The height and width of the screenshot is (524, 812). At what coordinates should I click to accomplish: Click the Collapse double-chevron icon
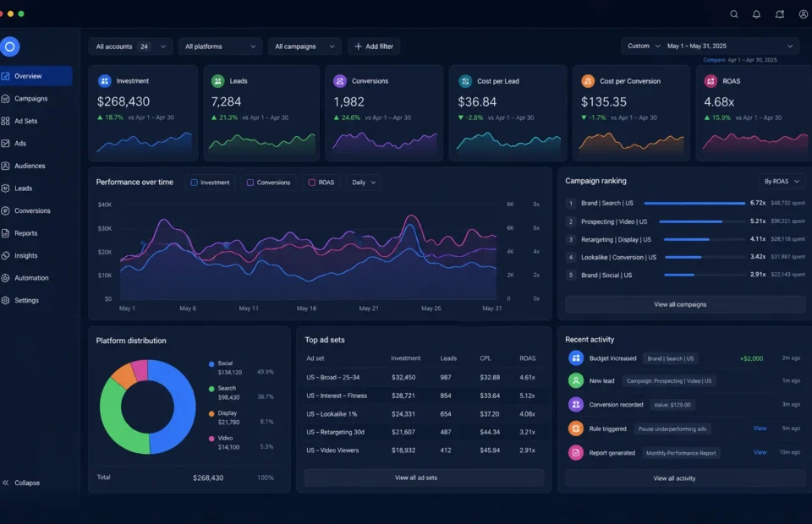pos(6,483)
